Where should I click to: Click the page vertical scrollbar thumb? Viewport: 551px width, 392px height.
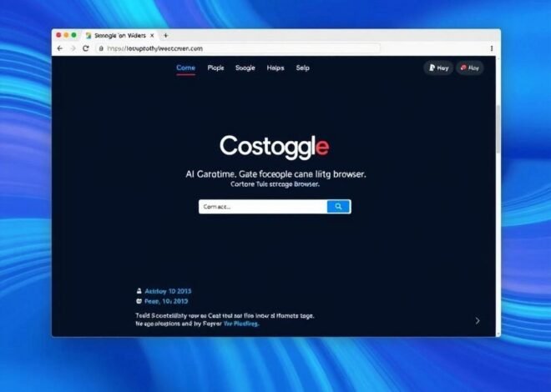pos(498,128)
